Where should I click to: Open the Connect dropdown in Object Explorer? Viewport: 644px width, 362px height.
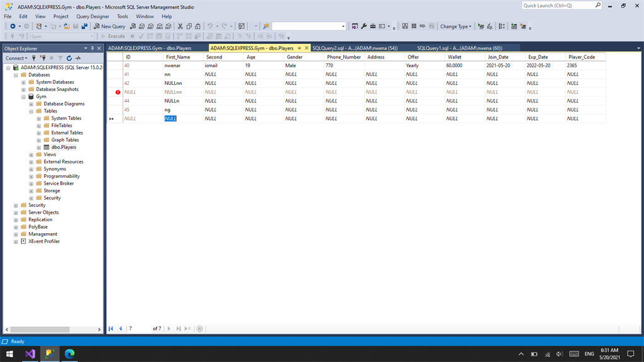16,58
